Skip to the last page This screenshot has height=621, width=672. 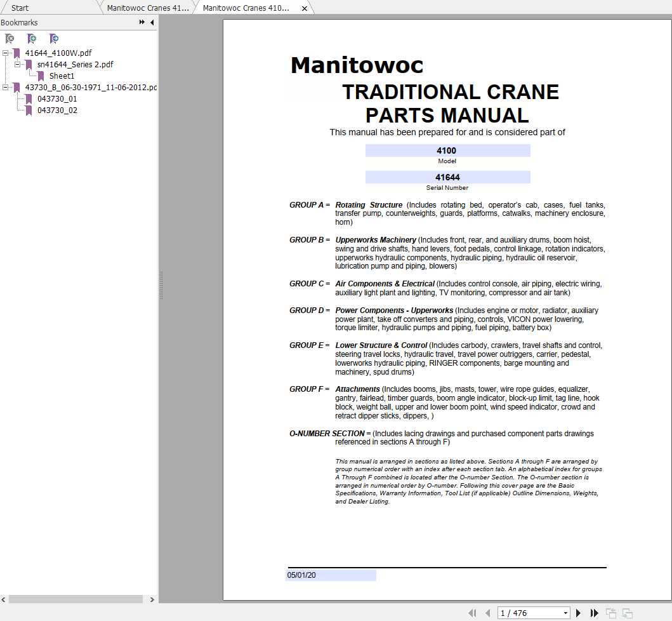coord(594,613)
